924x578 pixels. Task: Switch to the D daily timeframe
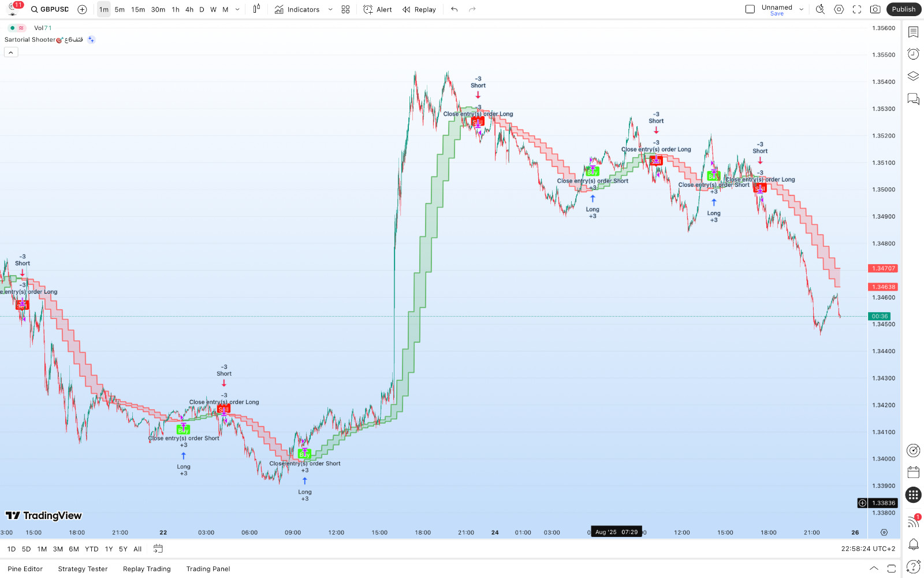(x=202, y=9)
